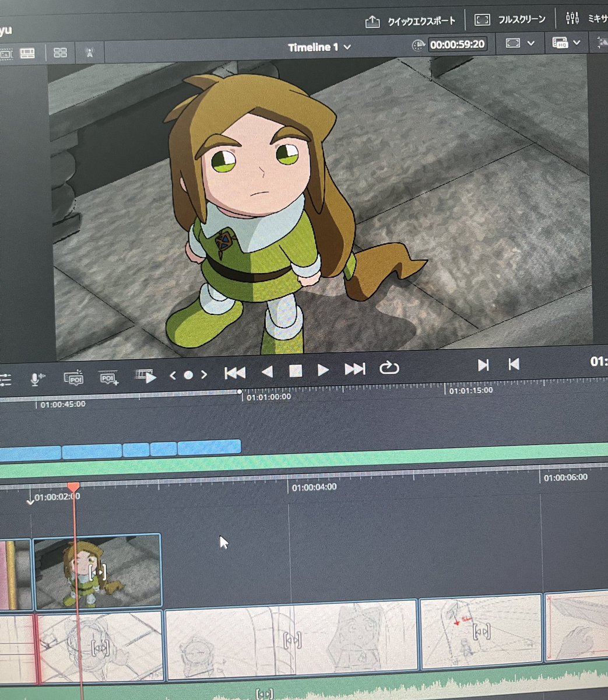This screenshot has height=700, width=608.
Task: Click the Quick Export upload icon
Action: (x=371, y=22)
